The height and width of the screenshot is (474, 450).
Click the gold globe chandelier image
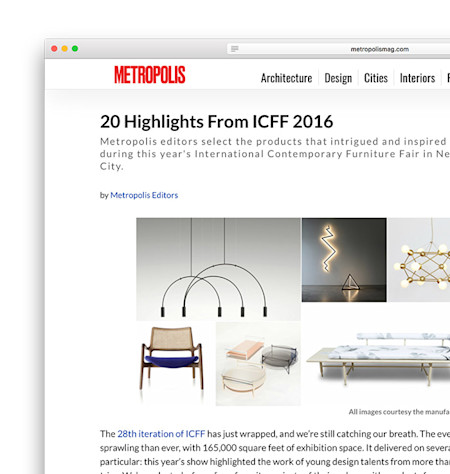click(419, 260)
